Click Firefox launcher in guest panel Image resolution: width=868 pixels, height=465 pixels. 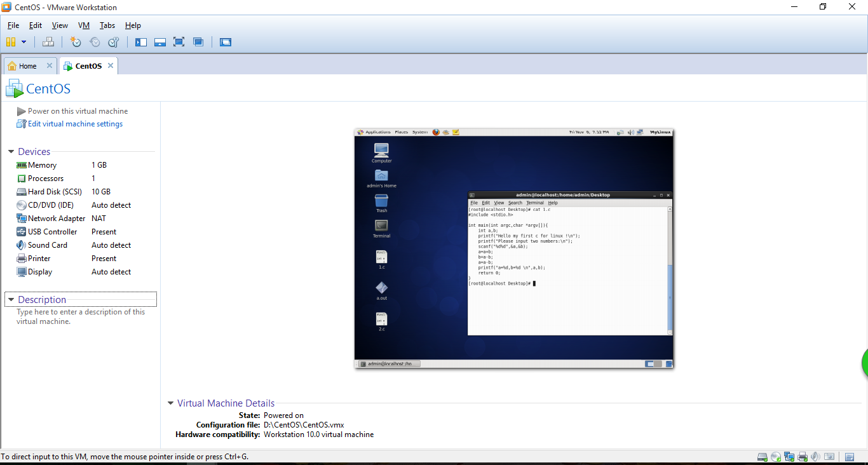436,132
